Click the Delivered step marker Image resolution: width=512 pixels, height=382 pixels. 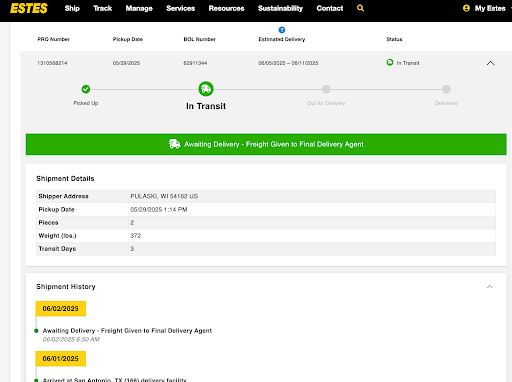(x=446, y=89)
